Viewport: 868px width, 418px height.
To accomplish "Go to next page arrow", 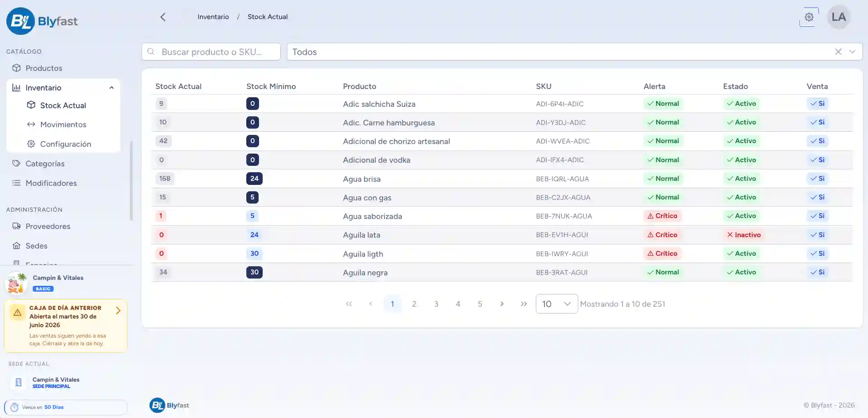I will pos(502,304).
